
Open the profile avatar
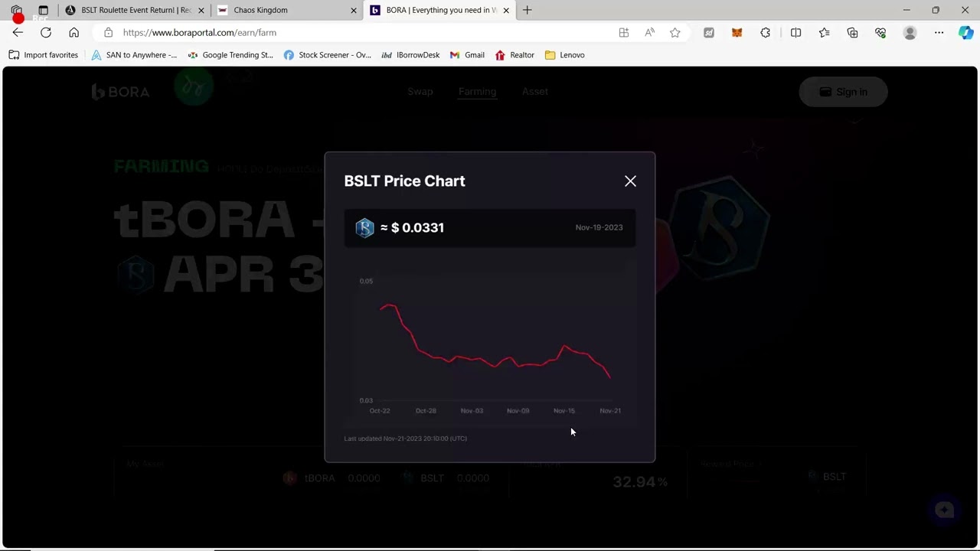[910, 32]
